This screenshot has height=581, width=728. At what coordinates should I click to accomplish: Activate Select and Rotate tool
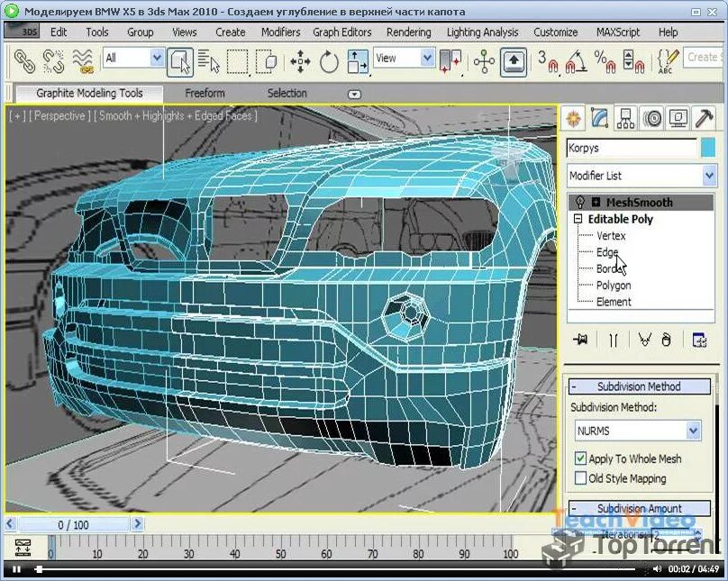pos(329,61)
